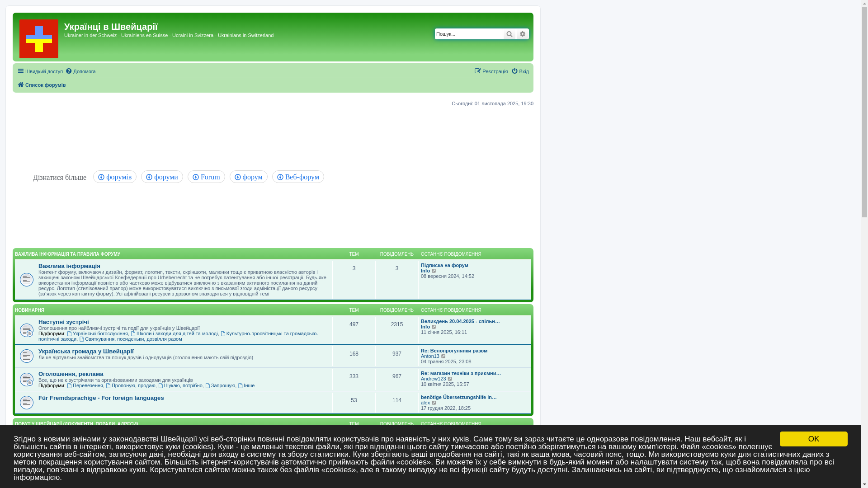Accept cookies with the OK button
This screenshot has width=868, height=488.
pos(813,439)
